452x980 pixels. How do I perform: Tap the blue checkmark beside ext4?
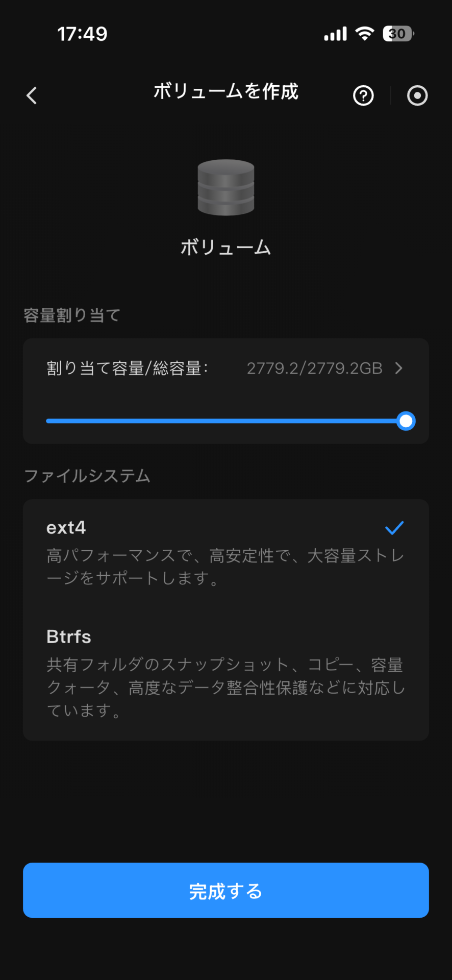[394, 528]
